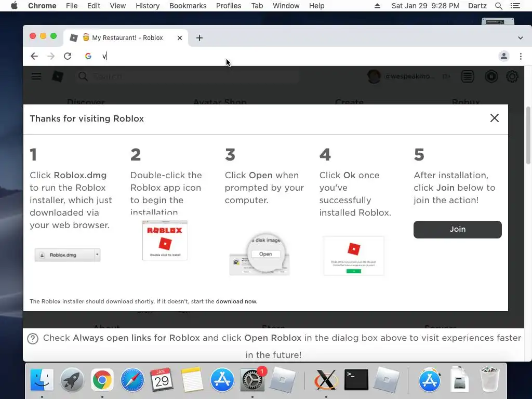The image size is (532, 399).
Task: Open the Roblox icon right of Terminal
Action: pos(386,380)
